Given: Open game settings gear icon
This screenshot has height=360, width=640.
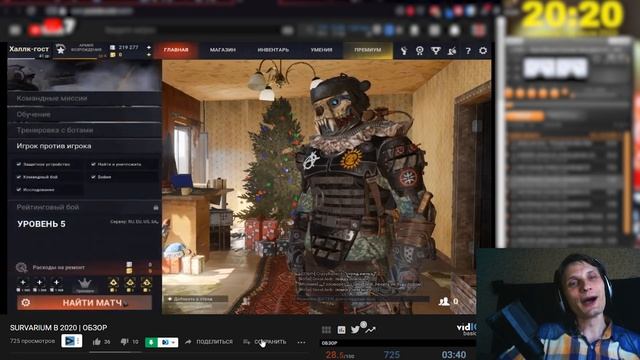Looking at the screenshot, I should [483, 51].
